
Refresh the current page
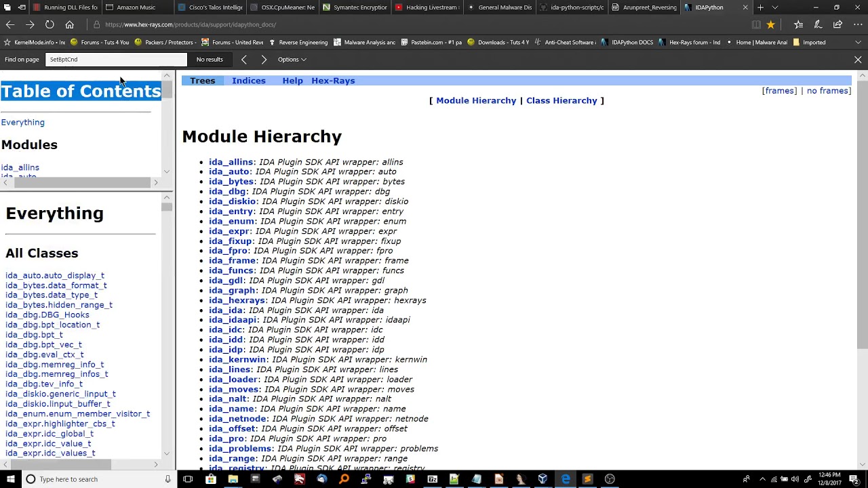pos(50,24)
